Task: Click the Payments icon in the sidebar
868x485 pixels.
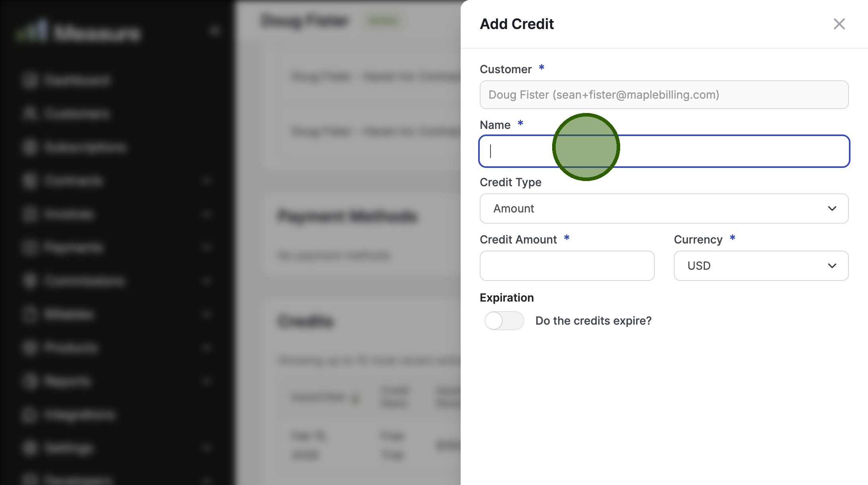Action: (30, 248)
